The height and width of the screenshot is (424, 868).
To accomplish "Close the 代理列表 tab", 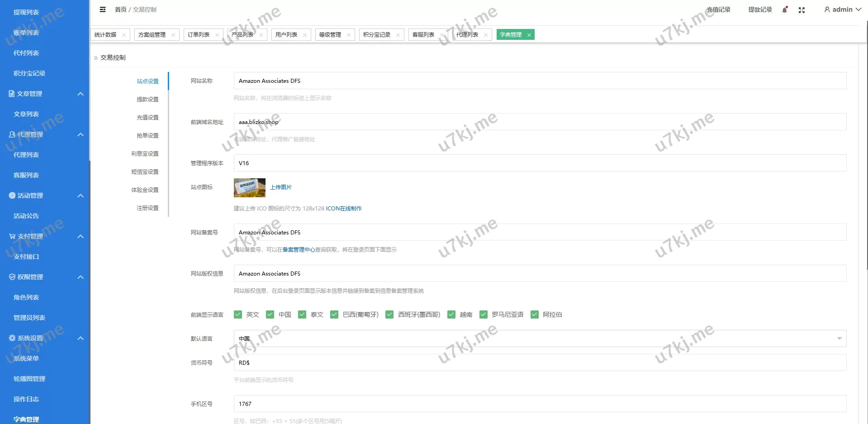I will coord(486,35).
